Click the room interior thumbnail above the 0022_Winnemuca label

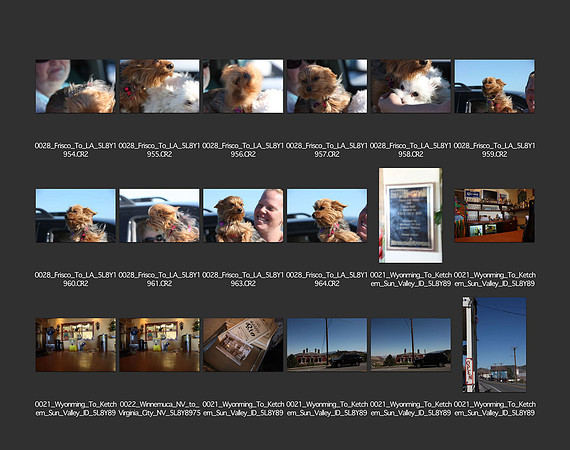tap(159, 345)
